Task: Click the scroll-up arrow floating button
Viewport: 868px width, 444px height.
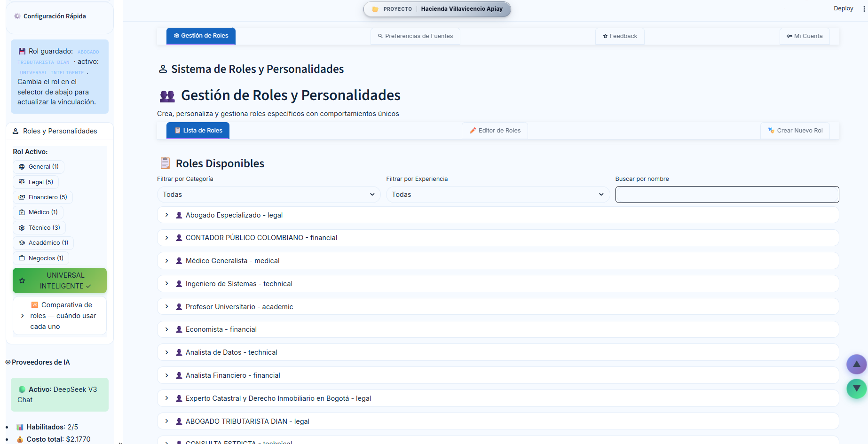Action: (856, 364)
